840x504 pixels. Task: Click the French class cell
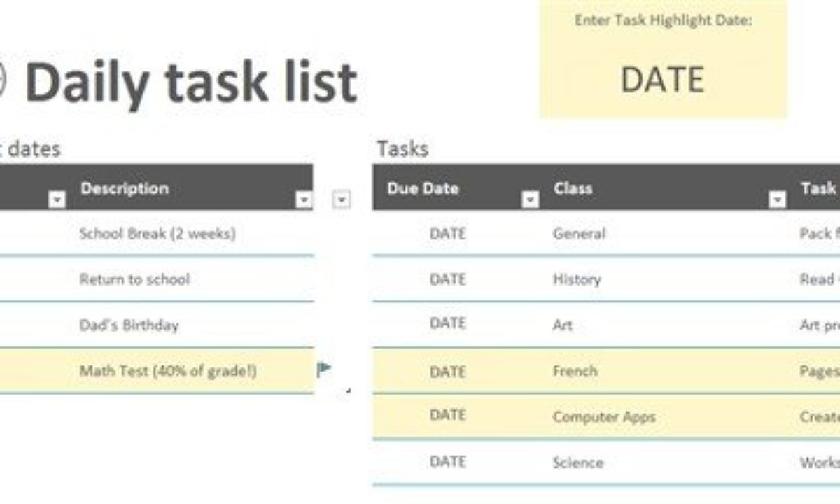pyautogui.click(x=575, y=370)
